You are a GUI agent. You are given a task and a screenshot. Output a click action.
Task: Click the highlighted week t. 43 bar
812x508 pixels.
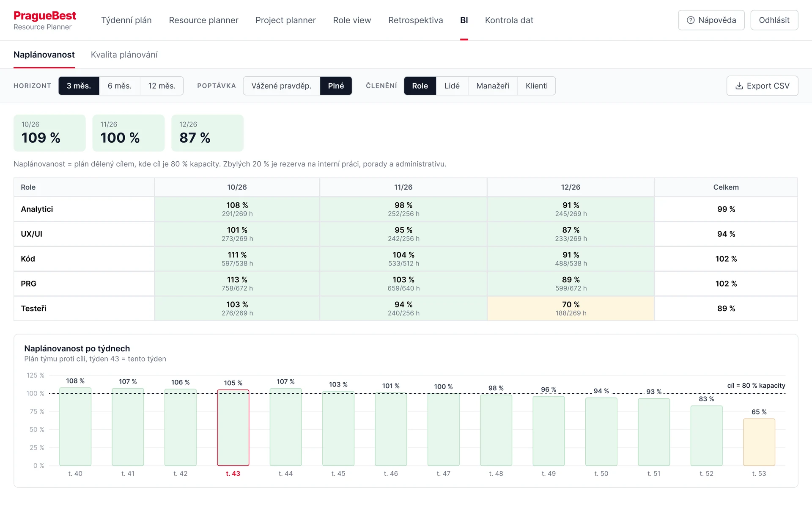coord(233,428)
